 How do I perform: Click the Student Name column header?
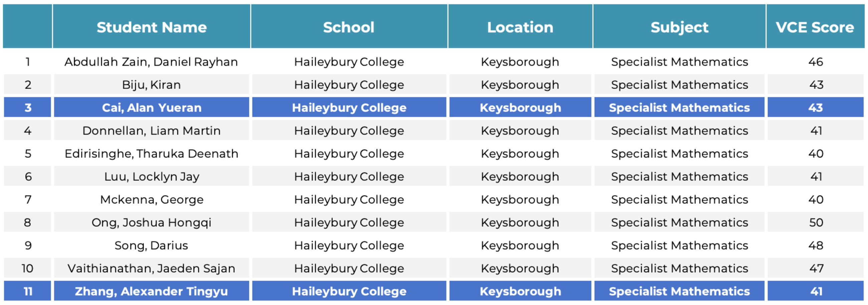pos(151,27)
